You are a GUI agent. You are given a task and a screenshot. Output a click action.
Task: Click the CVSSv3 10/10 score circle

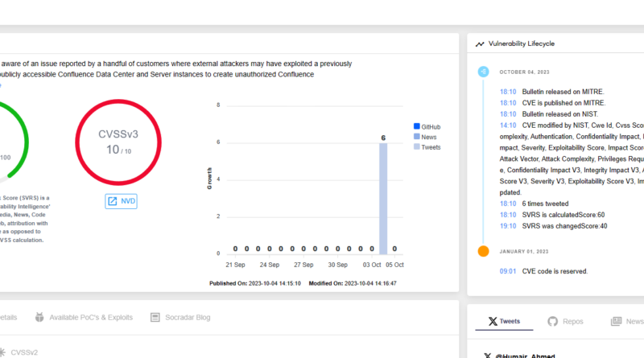tap(118, 142)
